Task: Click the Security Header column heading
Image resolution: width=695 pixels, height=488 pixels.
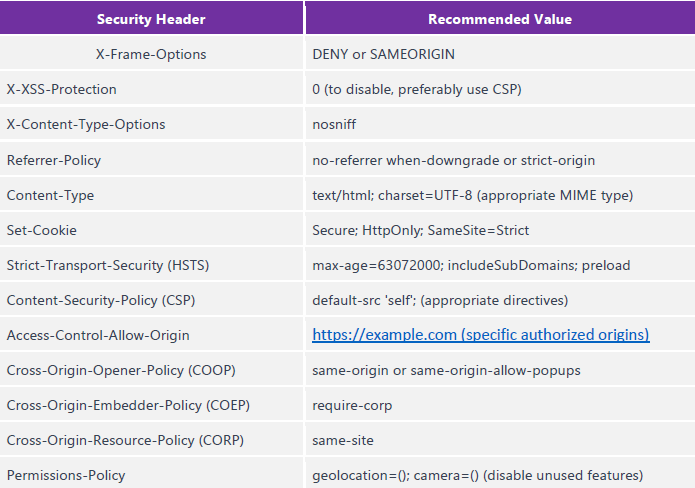Action: pyautogui.click(x=152, y=19)
